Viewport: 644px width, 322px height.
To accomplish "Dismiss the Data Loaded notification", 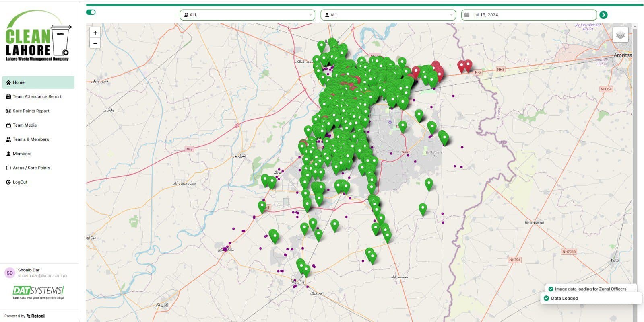I will 591,298.
